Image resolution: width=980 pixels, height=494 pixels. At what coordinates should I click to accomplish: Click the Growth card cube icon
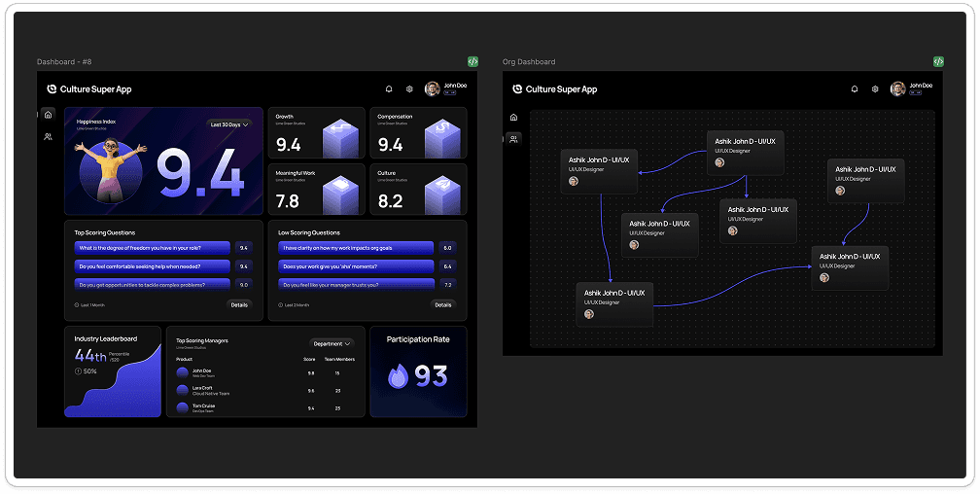point(340,138)
